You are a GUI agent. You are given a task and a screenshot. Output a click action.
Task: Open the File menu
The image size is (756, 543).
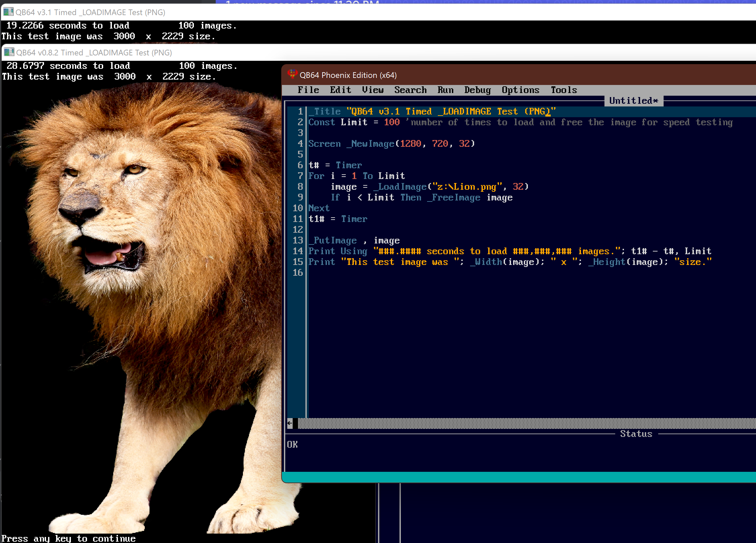[308, 90]
